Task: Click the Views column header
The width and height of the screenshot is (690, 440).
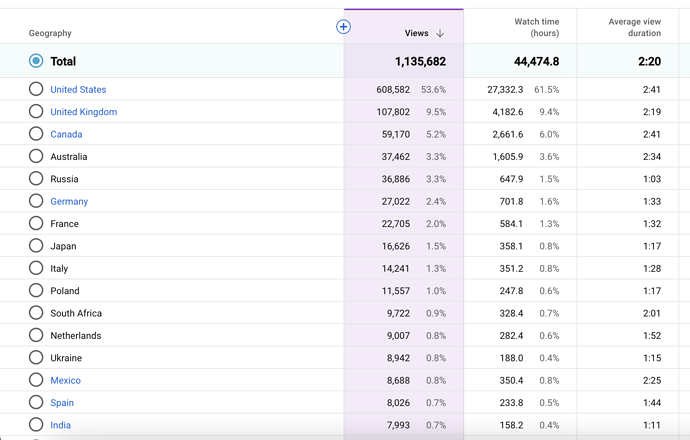Action: pyautogui.click(x=416, y=33)
